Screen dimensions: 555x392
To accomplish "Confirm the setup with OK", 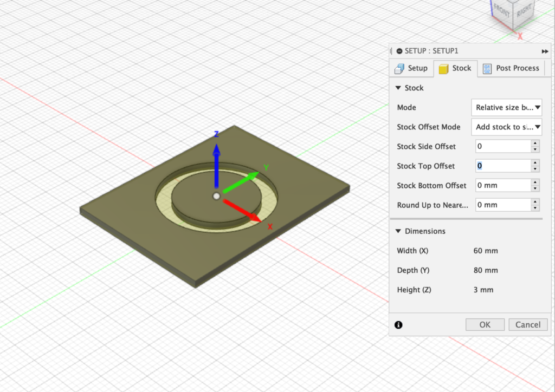I will (485, 324).
